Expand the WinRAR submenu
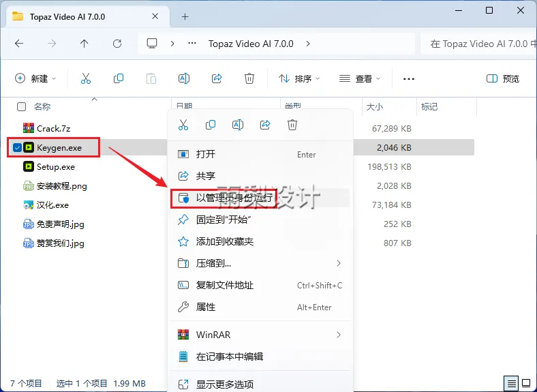The height and width of the screenshot is (392, 537). point(339,335)
